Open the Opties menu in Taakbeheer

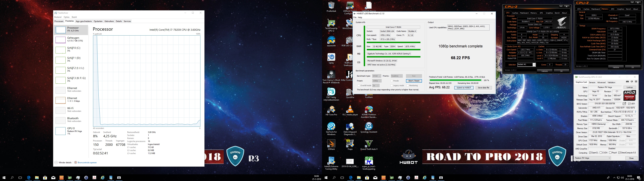coord(67,17)
